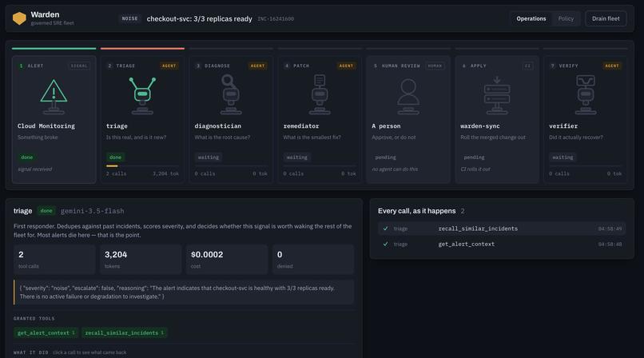Click the verifier monitor robot icon
The width and height of the screenshot is (644, 358).
(585, 95)
